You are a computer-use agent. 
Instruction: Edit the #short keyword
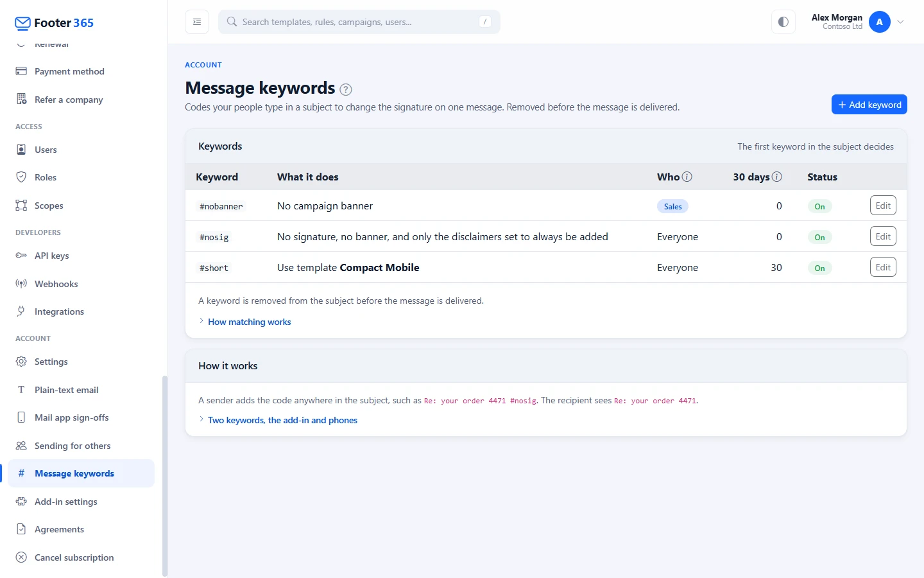(x=883, y=267)
